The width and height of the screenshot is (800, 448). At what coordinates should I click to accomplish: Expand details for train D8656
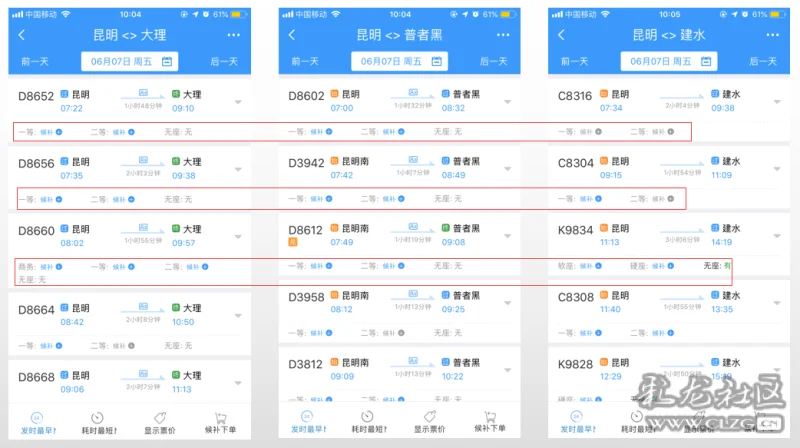coord(238,169)
